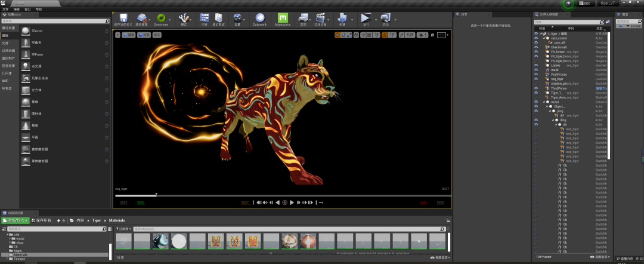Click the Save Current Level toolbar icon
This screenshot has width=644, height=264.
[123, 18]
